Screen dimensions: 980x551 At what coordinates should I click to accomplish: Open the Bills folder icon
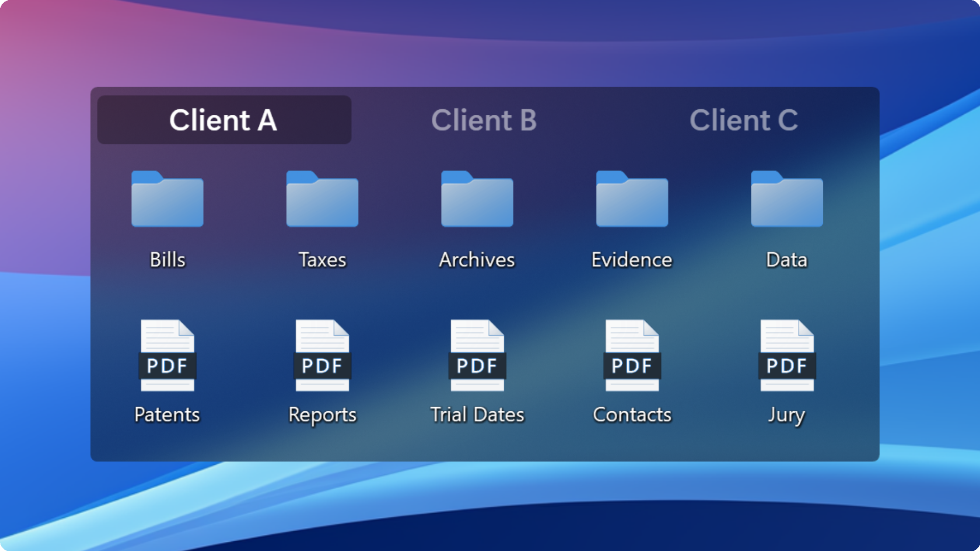pyautogui.click(x=167, y=199)
